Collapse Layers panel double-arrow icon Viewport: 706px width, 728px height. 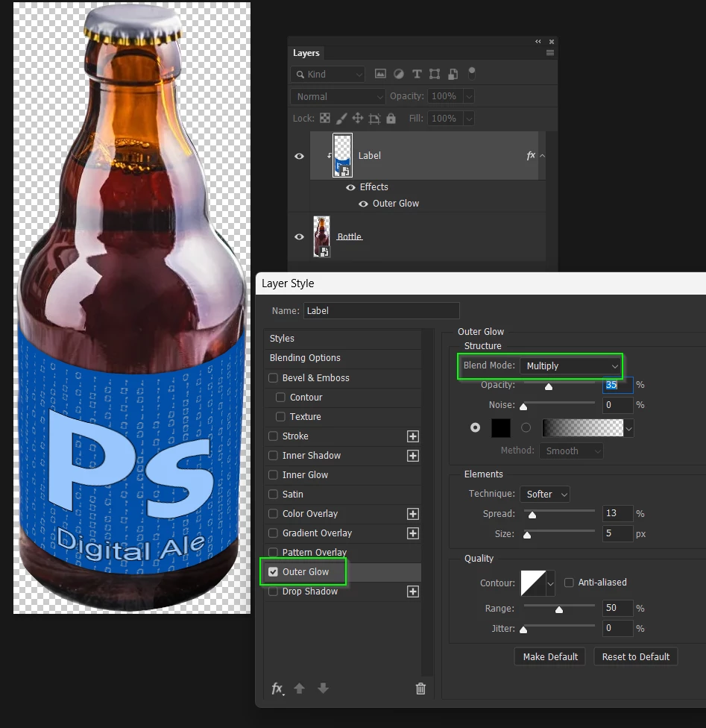tap(538, 41)
